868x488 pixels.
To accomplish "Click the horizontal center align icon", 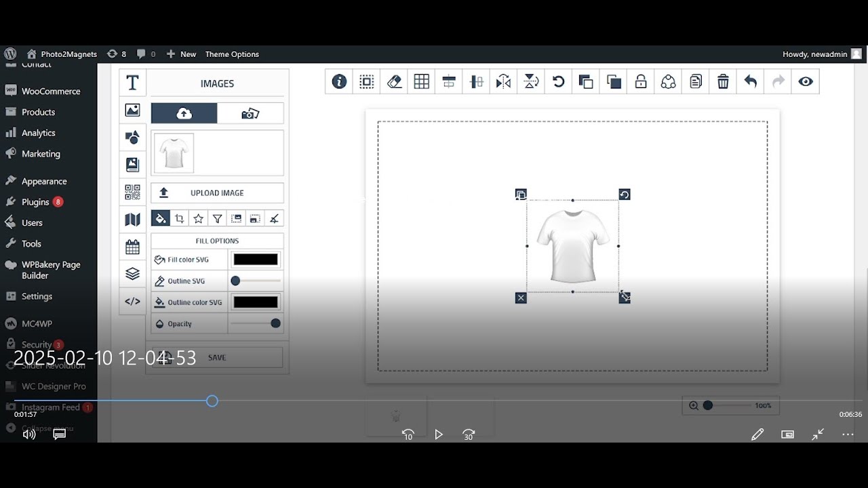I will (449, 81).
